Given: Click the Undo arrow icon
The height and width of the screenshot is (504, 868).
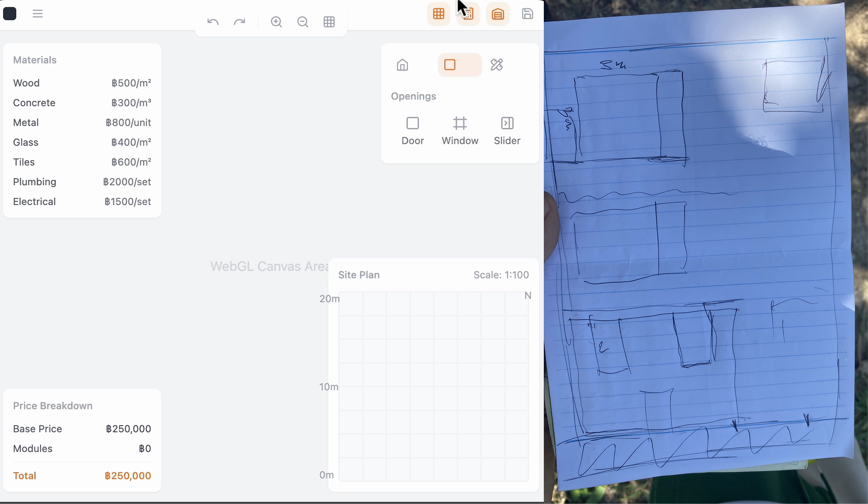Looking at the screenshot, I should coord(212,21).
